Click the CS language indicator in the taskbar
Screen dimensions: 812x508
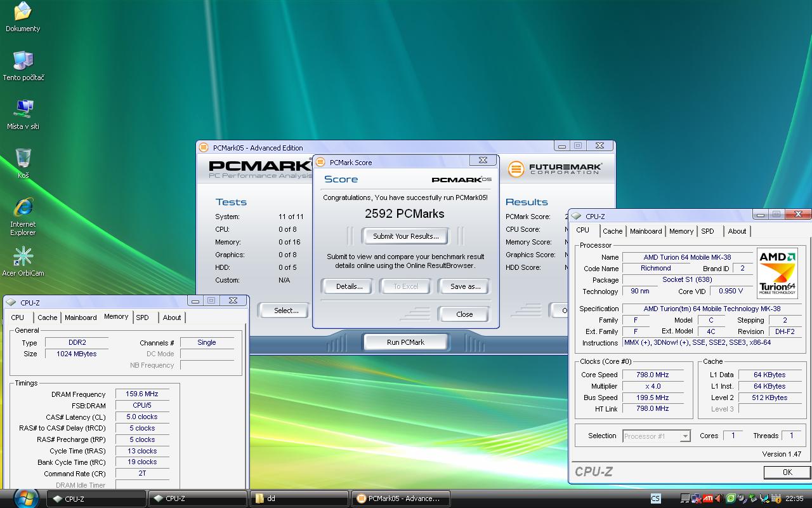[x=655, y=498]
